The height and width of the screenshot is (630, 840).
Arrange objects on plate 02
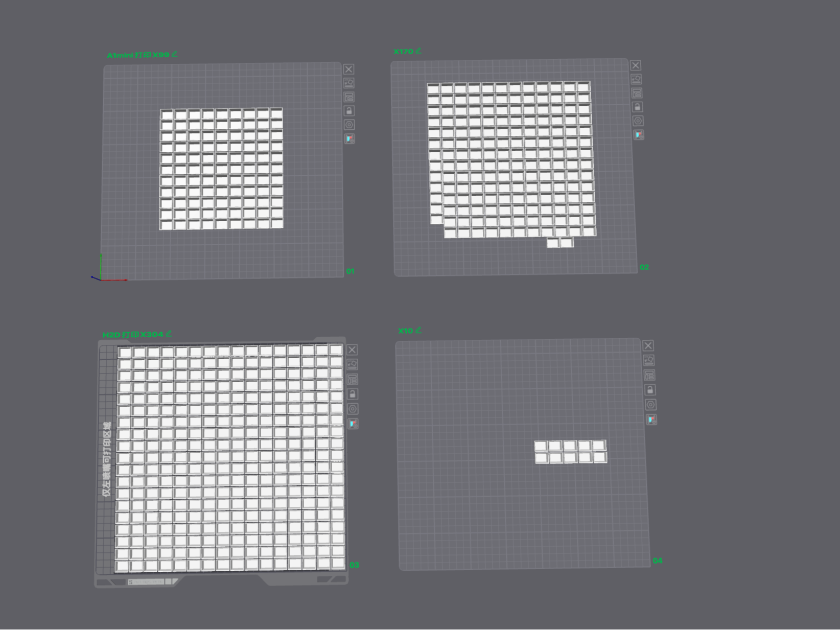(637, 93)
